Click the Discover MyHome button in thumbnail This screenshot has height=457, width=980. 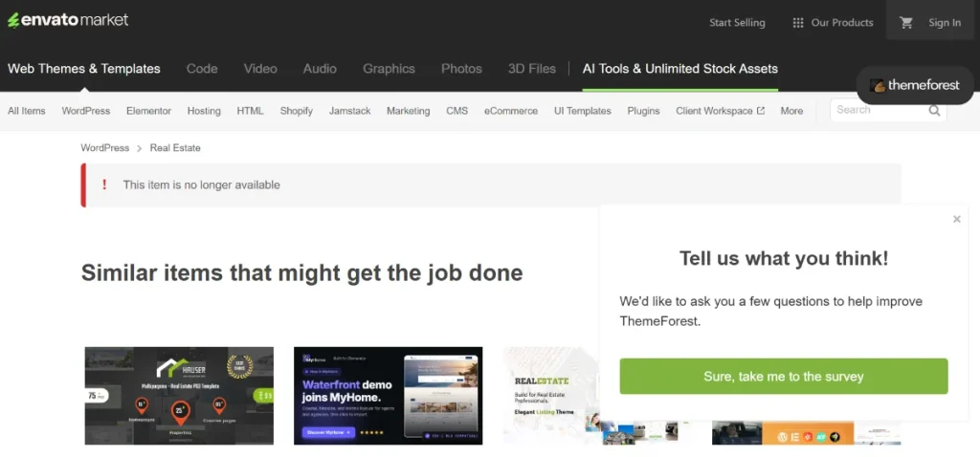tap(328, 432)
